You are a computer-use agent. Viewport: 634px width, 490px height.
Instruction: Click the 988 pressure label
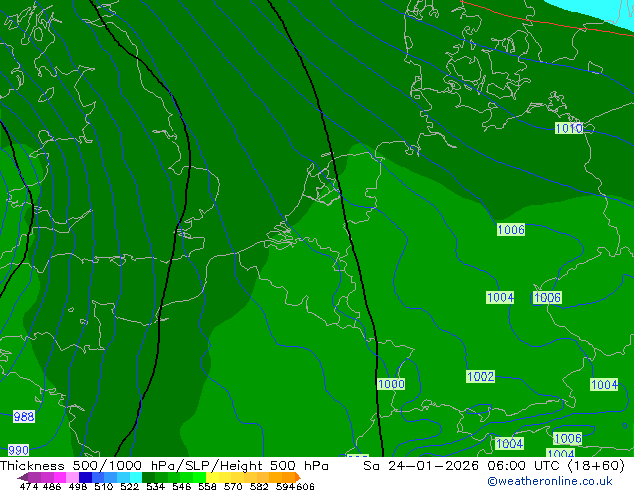(x=24, y=416)
